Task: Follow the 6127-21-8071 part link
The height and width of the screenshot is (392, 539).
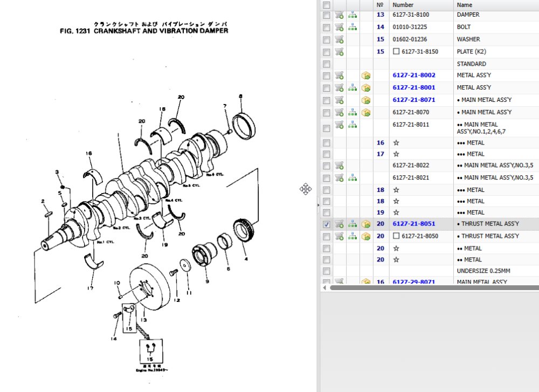Action: pos(414,100)
